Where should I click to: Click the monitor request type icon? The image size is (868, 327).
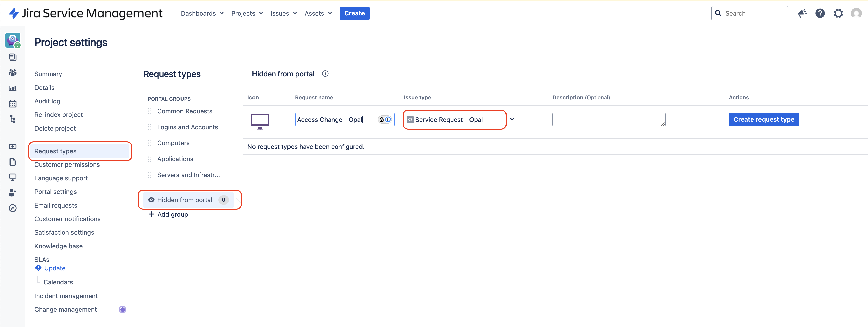click(x=260, y=121)
